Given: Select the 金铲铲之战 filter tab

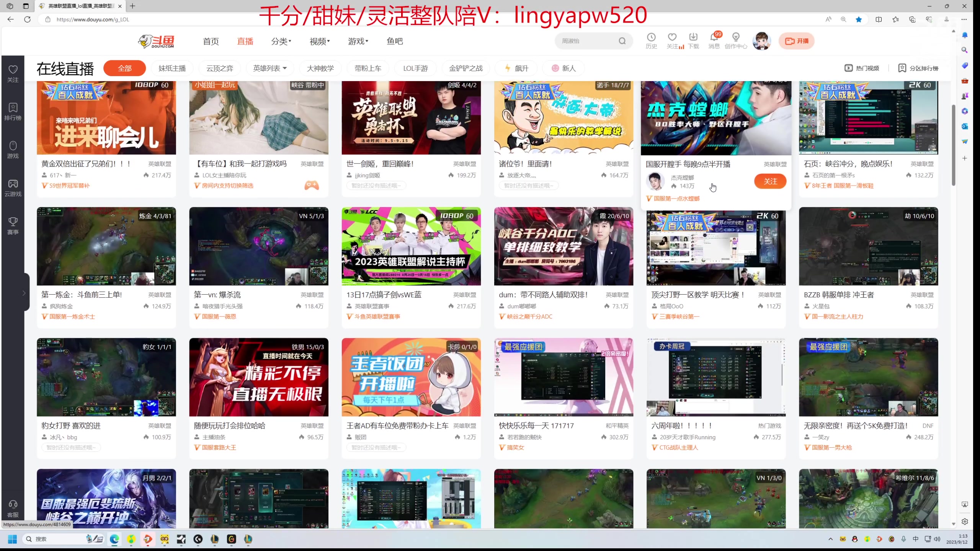Looking at the screenshot, I should point(465,68).
